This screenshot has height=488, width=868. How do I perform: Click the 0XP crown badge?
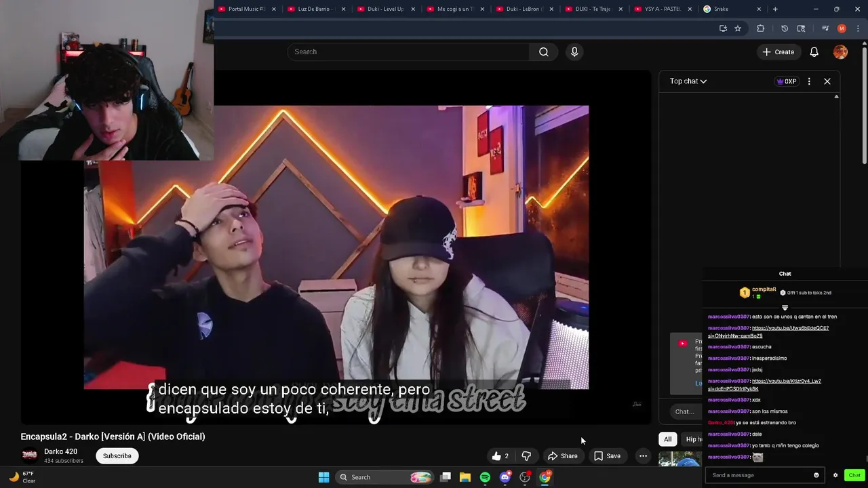click(x=787, y=81)
